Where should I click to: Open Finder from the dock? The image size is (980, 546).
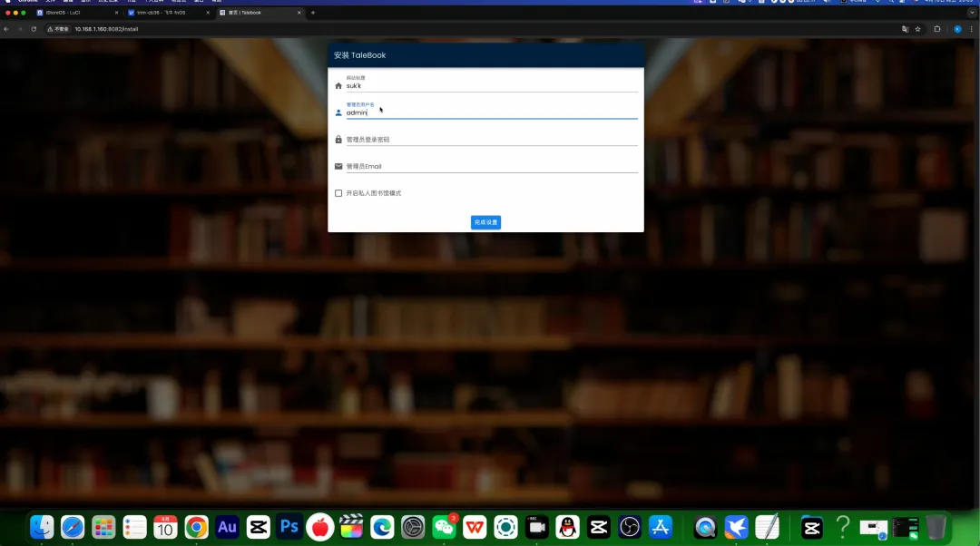42,527
